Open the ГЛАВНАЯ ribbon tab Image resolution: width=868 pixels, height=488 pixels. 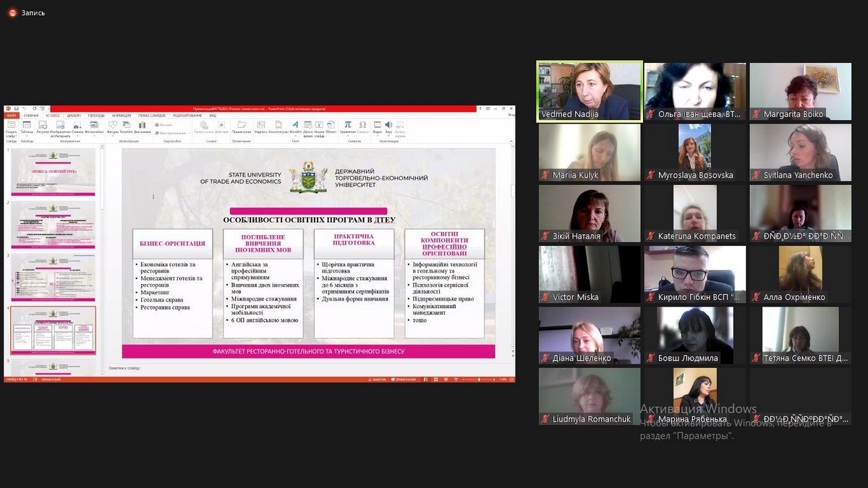coord(31,115)
